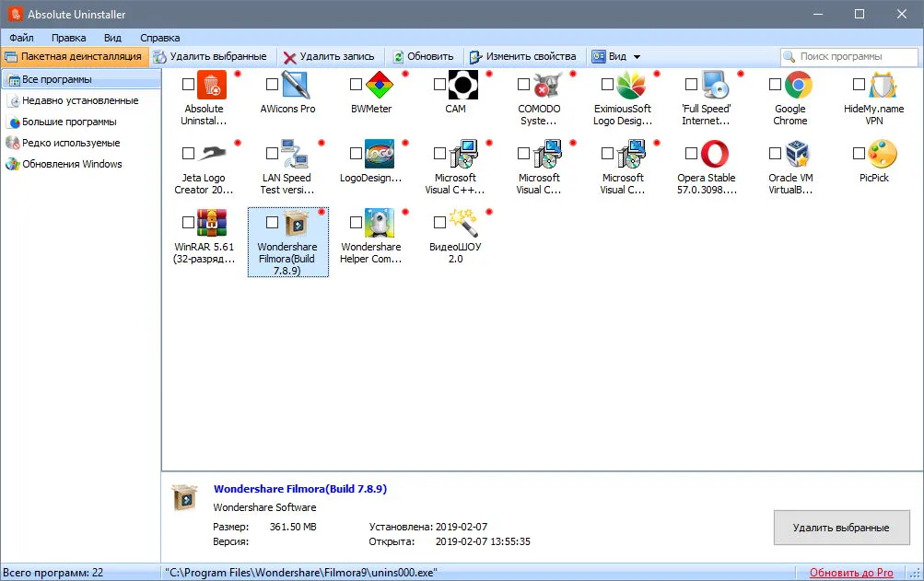Image resolution: width=924 pixels, height=581 pixels.
Task: Tick the checkbox for Wondershare Filmora
Action: 272,222
